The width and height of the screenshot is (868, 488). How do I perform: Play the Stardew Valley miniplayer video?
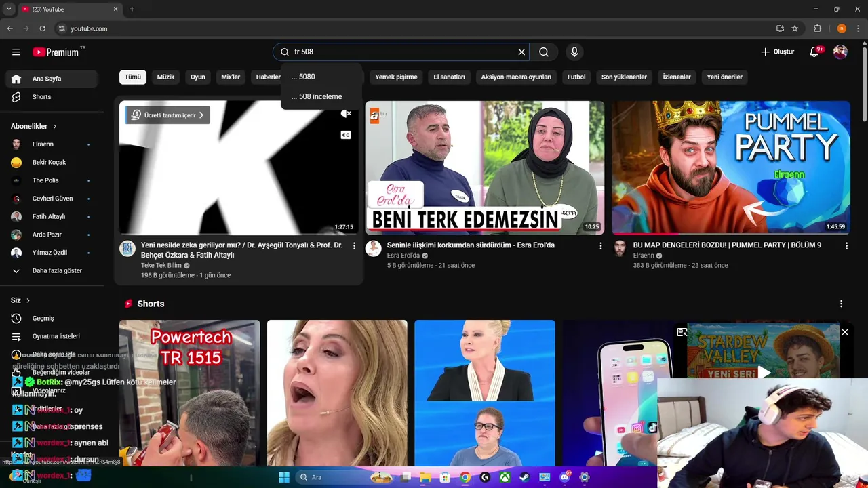click(764, 371)
